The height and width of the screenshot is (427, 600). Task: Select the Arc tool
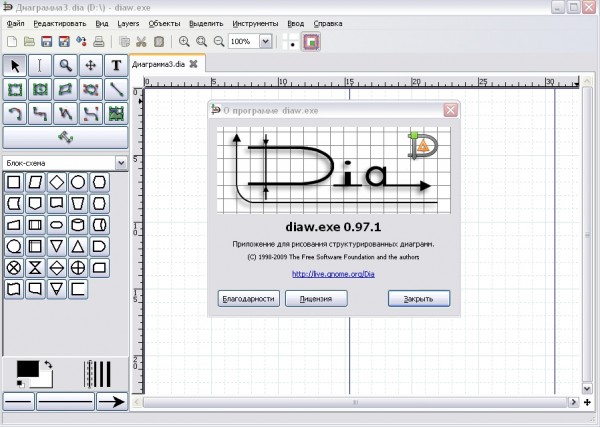15,114
